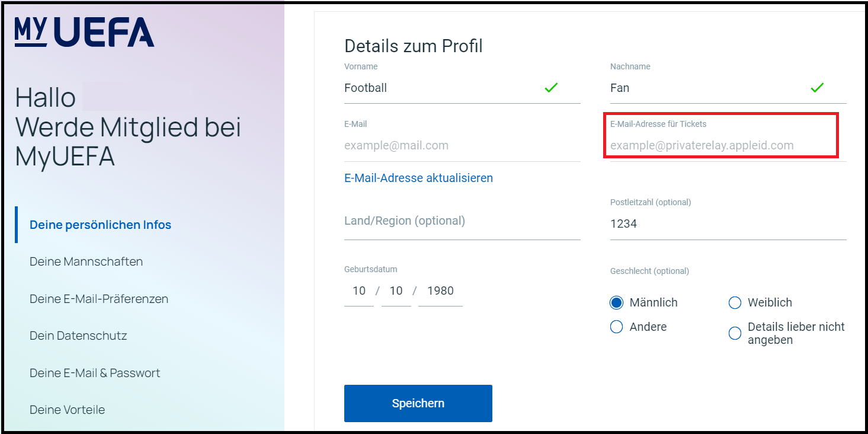Click the MyUEFA logo

pyautogui.click(x=83, y=33)
